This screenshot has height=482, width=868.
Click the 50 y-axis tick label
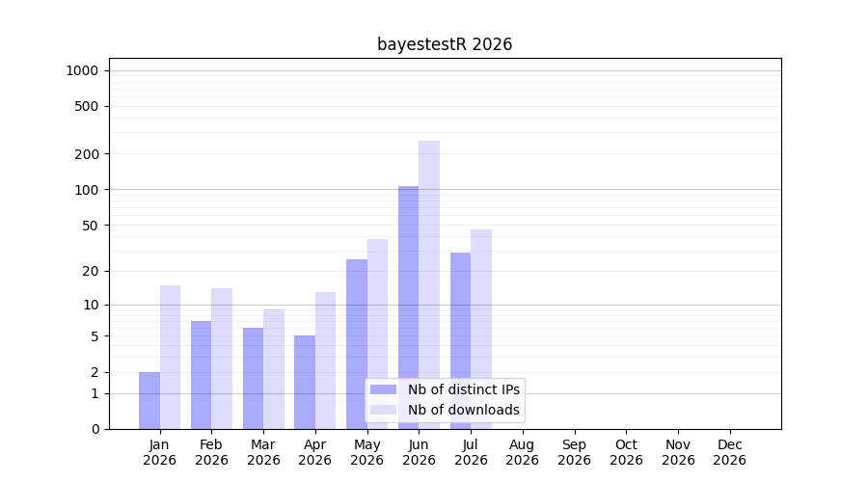pyautogui.click(x=91, y=226)
